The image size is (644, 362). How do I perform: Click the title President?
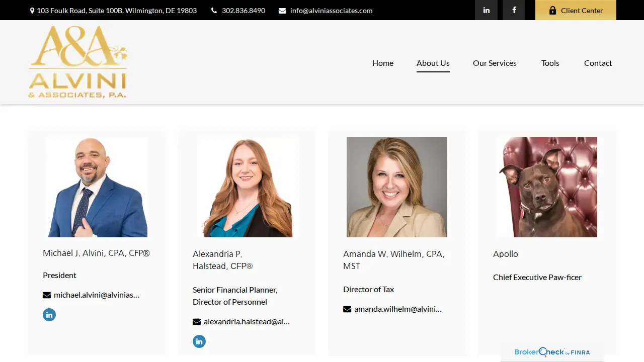[x=60, y=276]
